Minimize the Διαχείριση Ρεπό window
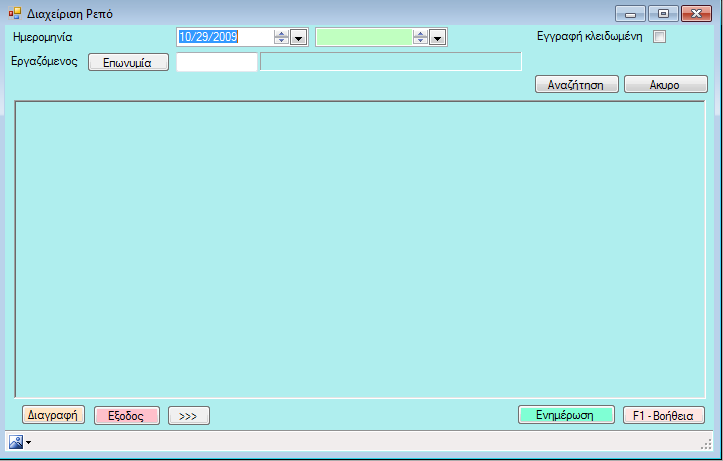This screenshot has width=723, height=461. coord(630,14)
